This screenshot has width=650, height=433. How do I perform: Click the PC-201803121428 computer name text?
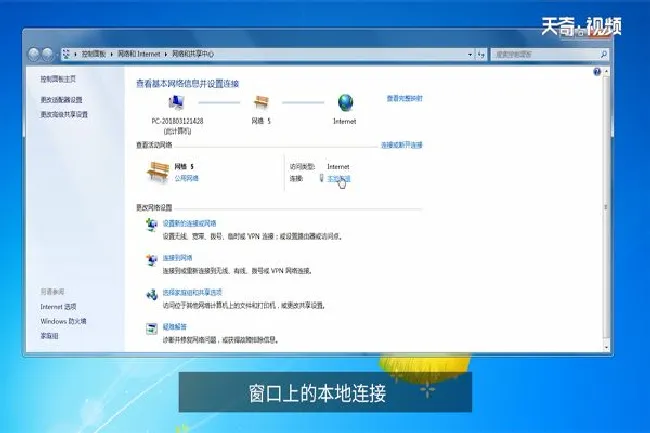177,121
